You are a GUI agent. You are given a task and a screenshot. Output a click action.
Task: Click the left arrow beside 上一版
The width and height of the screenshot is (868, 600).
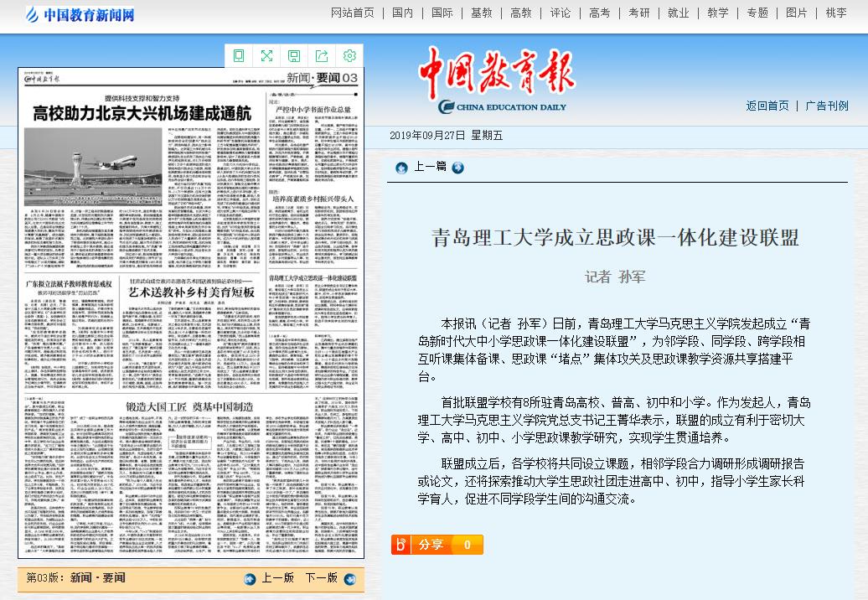pos(250,578)
